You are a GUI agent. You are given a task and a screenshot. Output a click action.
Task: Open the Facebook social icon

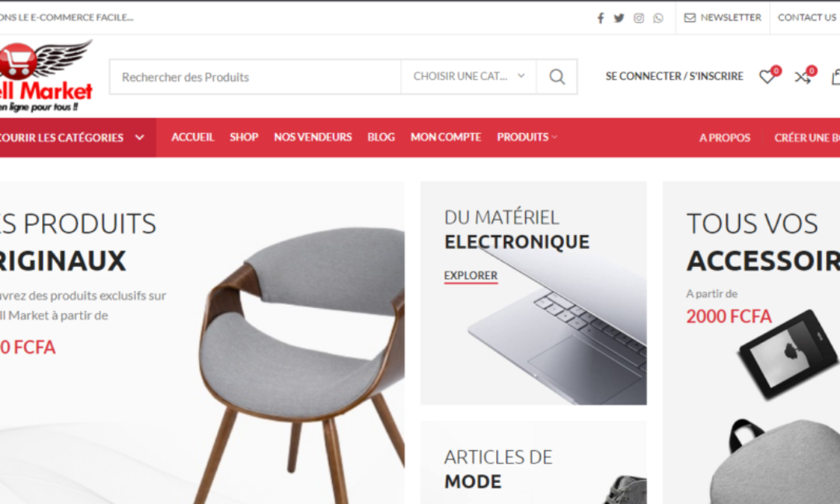pos(600,18)
